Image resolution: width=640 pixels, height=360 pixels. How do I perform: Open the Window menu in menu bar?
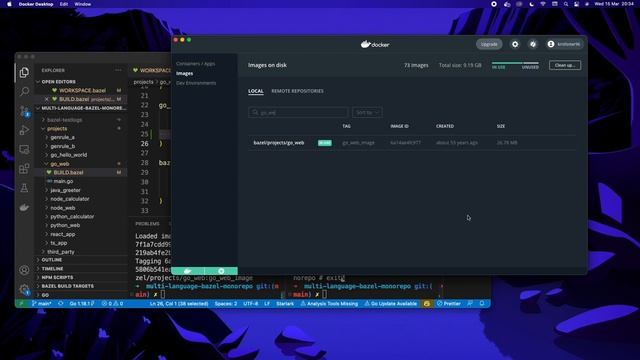[82, 4]
